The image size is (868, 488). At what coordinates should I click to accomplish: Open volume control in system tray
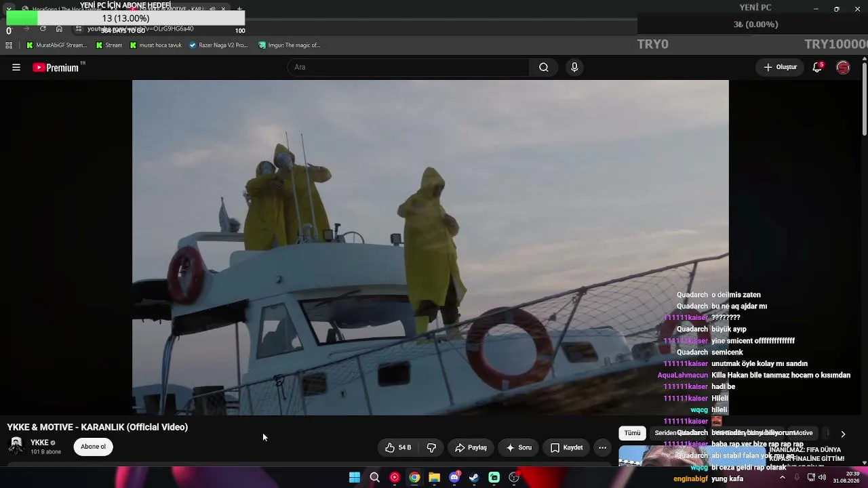(822, 477)
